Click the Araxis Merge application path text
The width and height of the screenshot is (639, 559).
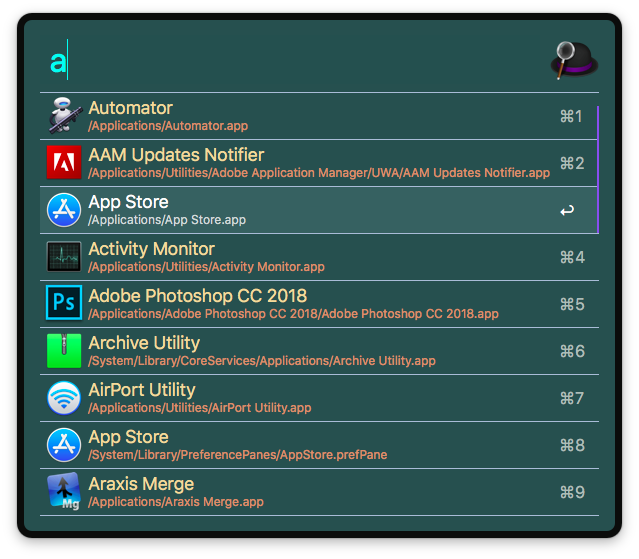click(176, 502)
